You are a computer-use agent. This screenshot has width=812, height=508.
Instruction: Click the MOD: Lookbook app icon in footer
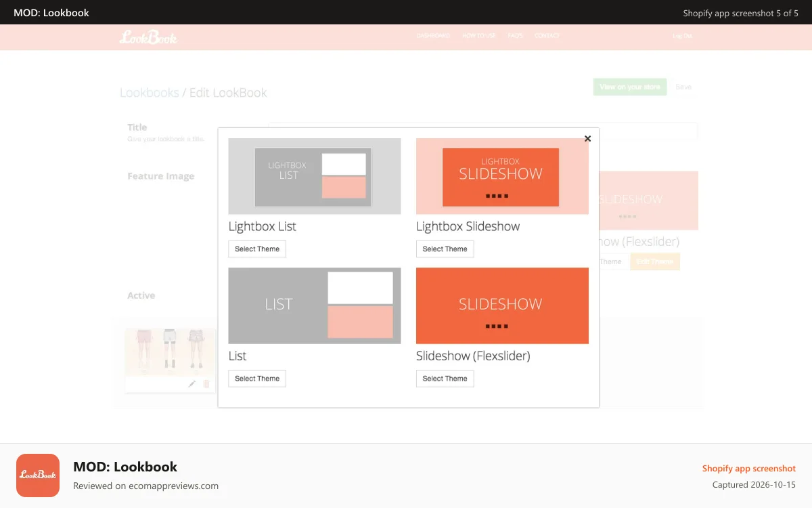point(38,475)
